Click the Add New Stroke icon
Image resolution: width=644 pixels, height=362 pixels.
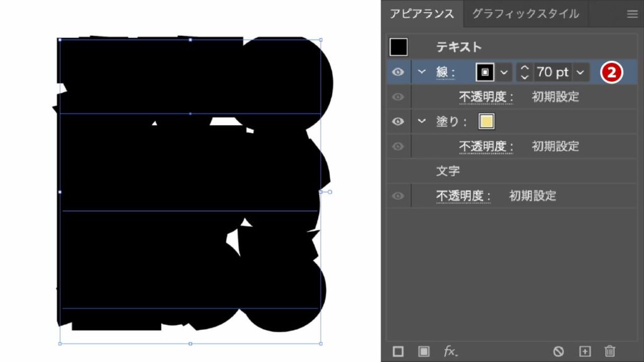point(398,351)
